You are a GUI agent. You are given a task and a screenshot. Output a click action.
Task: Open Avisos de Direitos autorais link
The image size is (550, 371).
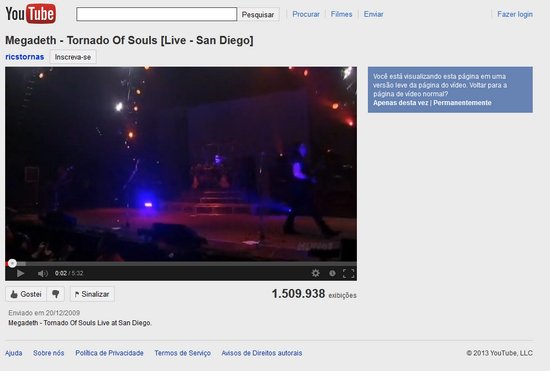pos(262,353)
